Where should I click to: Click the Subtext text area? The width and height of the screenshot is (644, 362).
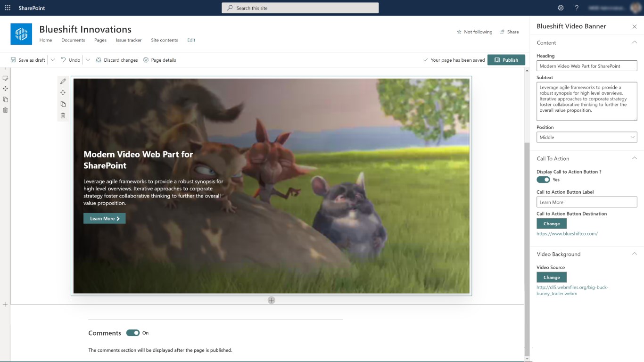tap(586, 101)
